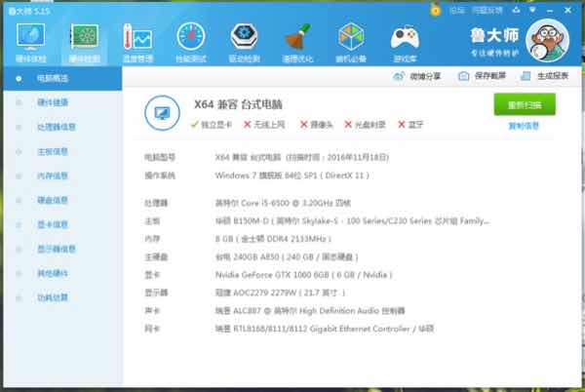Click the ALC887 High Definition Audio value
This screenshot has width=585, height=392.
coord(310,311)
